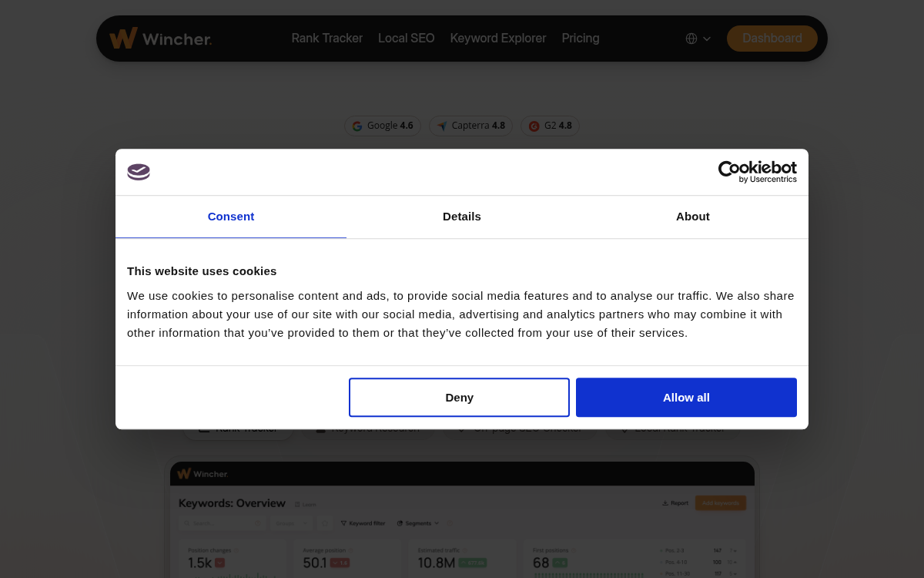924x578 pixels.
Task: Open the Keyword Explorer nav item
Action: click(x=498, y=39)
